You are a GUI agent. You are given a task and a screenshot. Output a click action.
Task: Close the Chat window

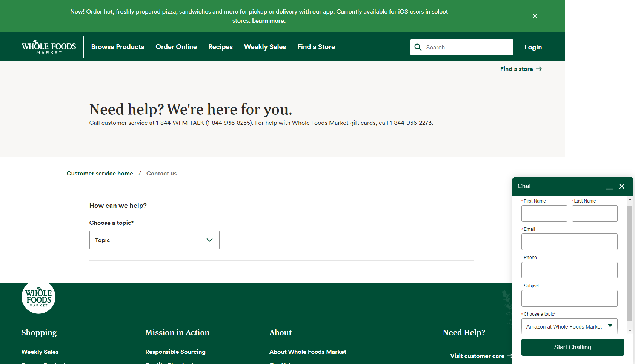click(622, 186)
